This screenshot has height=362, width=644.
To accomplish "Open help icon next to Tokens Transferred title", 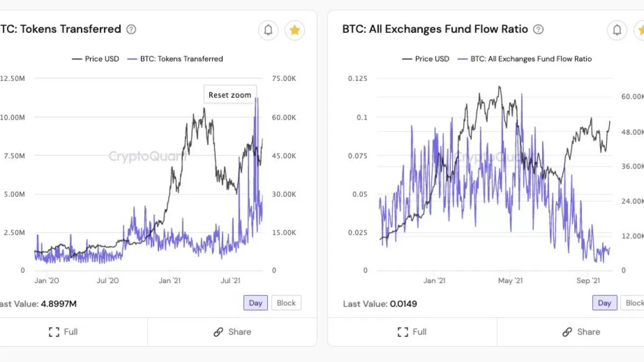I will (131, 29).
